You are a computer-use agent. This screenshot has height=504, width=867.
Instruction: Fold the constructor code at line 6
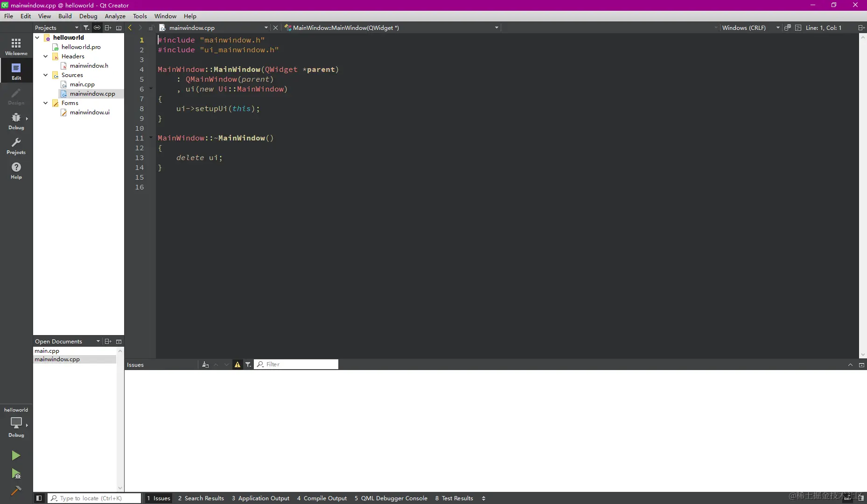point(151,88)
